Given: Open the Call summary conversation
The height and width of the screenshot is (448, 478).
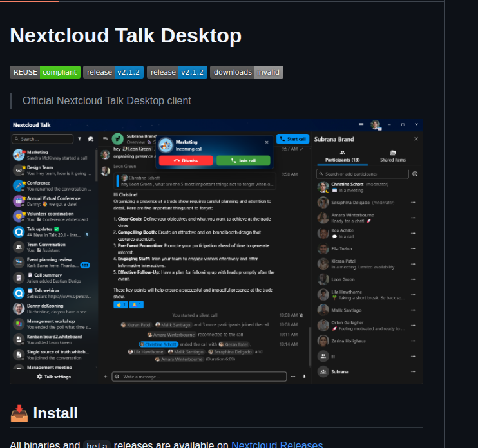Looking at the screenshot, I should click(x=53, y=278).
